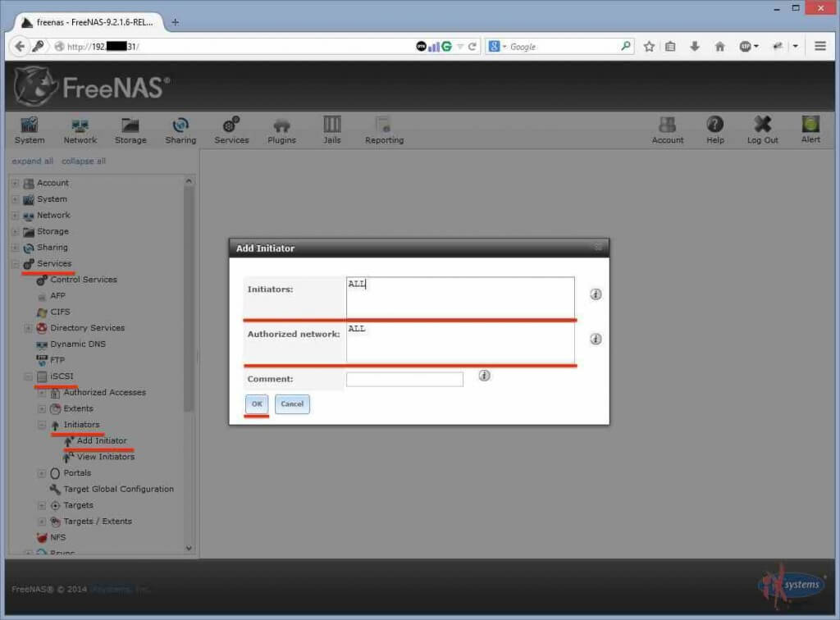840x620 pixels.
Task: Expand the Targets / Extents node
Action: pos(42,522)
